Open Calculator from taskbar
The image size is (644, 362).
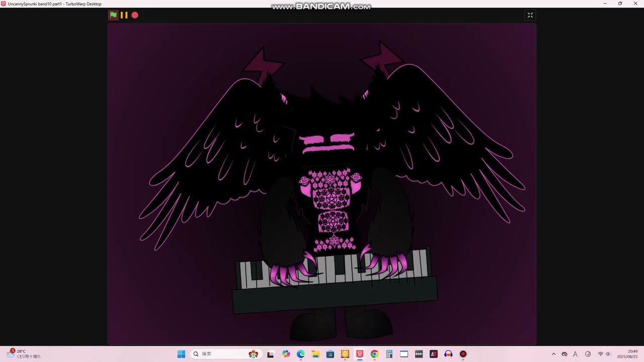click(x=389, y=354)
